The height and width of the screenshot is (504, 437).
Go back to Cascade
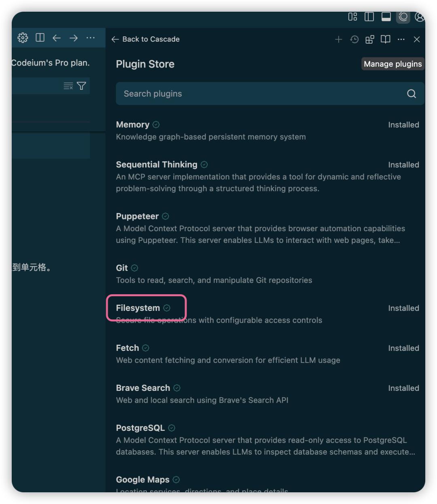pyautogui.click(x=146, y=39)
